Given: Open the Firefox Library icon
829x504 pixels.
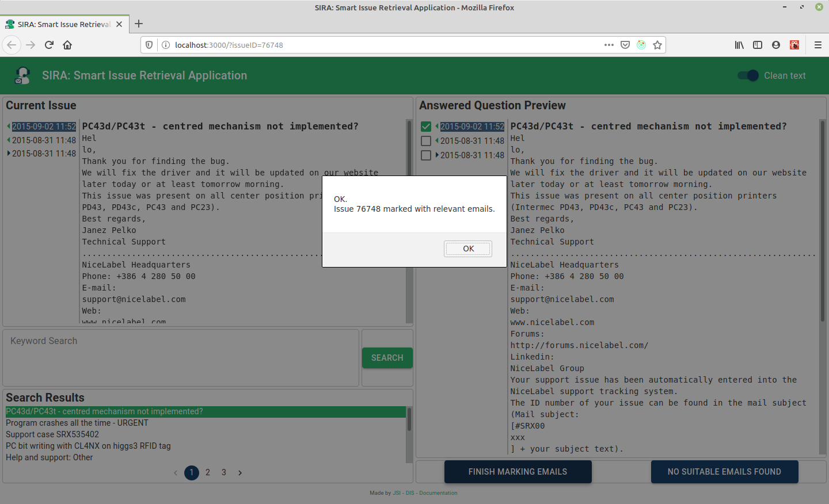Looking at the screenshot, I should pos(739,45).
